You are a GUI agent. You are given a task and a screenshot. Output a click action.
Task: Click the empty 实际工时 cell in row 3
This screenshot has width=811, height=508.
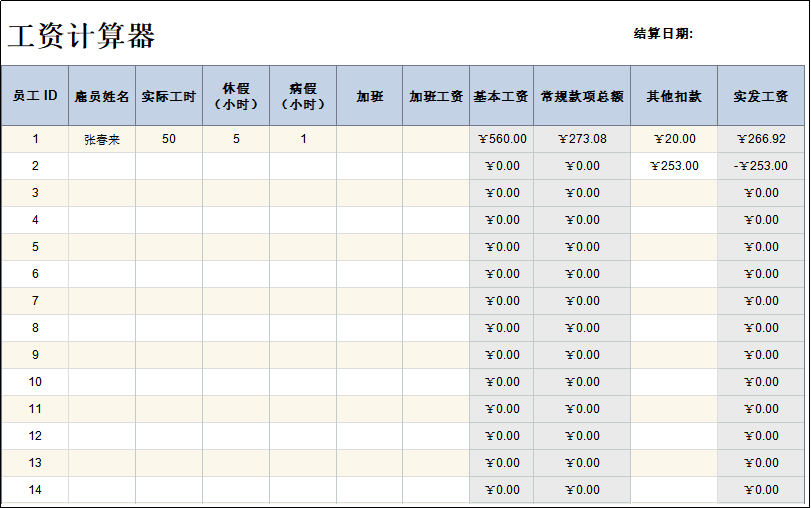pyautogui.click(x=169, y=193)
